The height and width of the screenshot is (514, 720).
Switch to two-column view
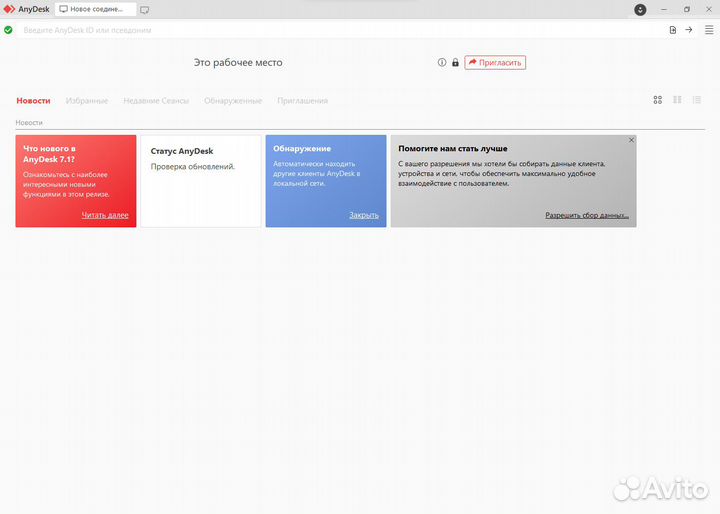(677, 100)
